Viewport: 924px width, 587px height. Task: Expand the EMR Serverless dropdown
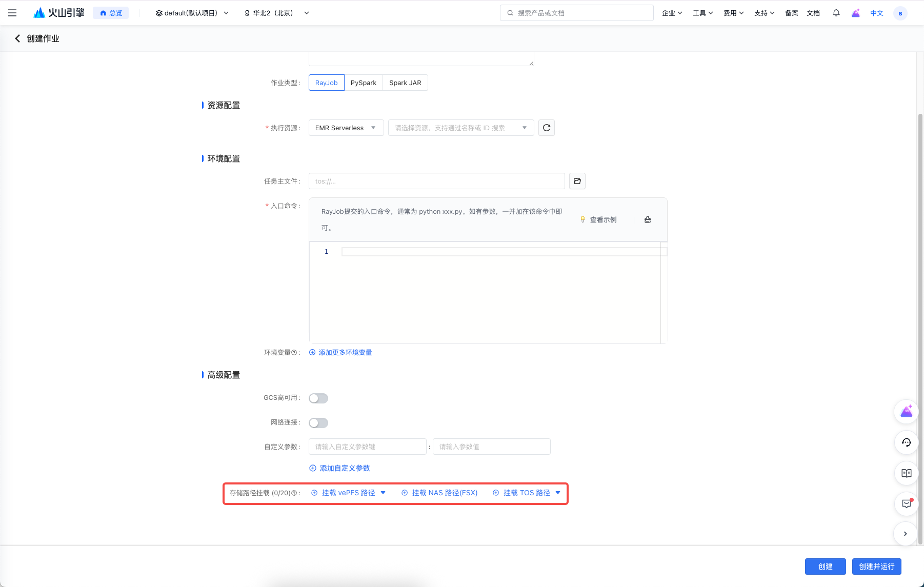point(346,128)
